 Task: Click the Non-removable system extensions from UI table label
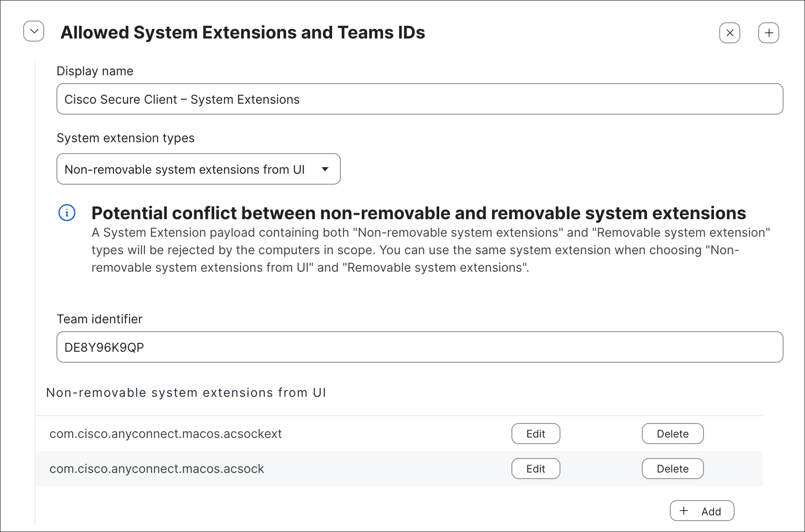pyautogui.click(x=186, y=392)
